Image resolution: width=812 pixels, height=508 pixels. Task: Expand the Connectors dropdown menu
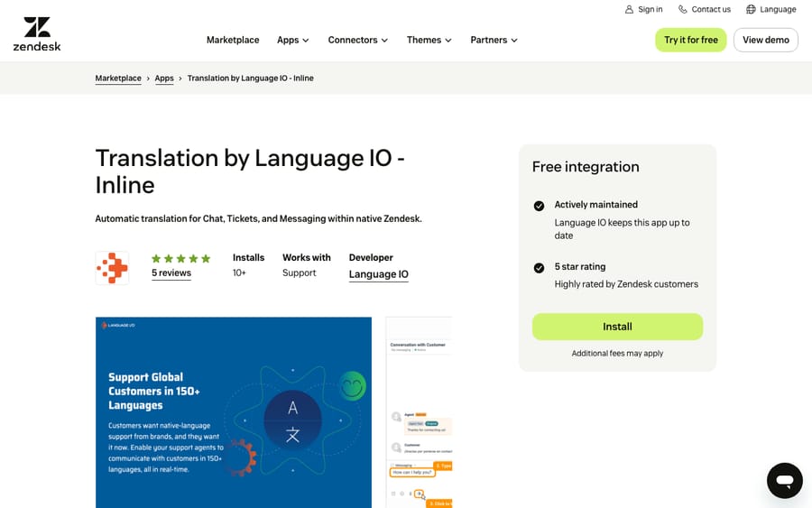click(358, 40)
